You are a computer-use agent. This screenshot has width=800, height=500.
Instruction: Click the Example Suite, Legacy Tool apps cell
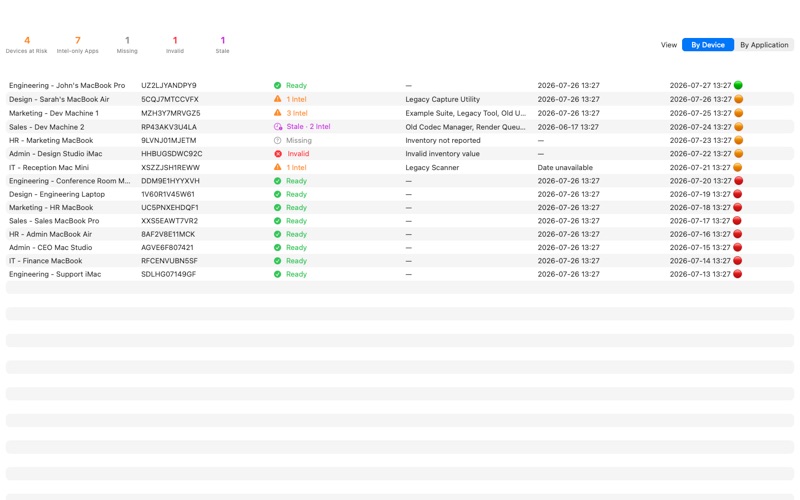(x=465, y=113)
